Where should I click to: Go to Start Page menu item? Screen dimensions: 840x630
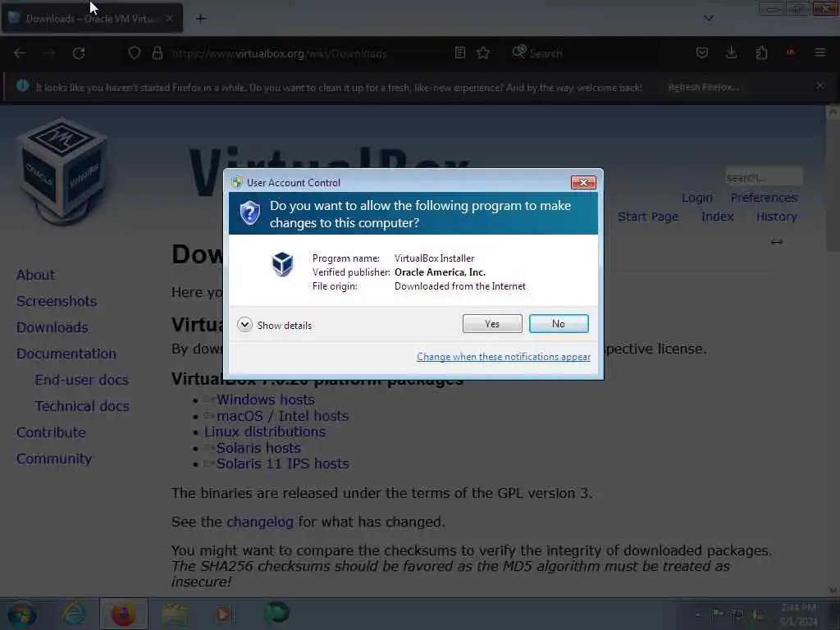[648, 217]
